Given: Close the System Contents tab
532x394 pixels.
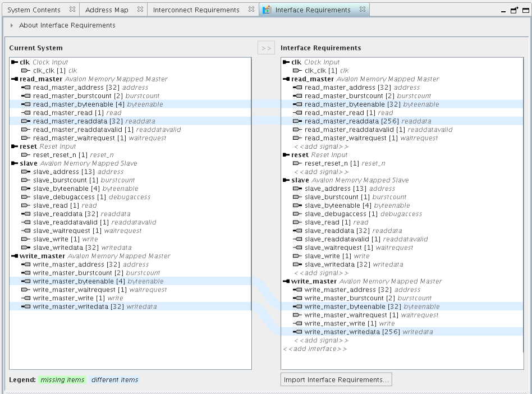Looking at the screenshot, I should click(x=72, y=10).
